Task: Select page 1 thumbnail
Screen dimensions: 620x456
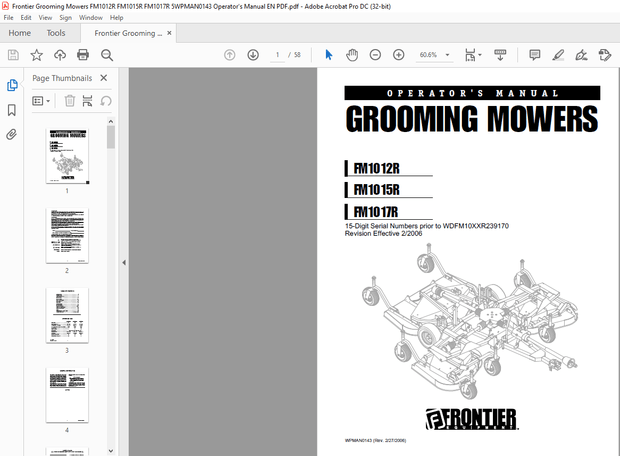Action: 67,156
